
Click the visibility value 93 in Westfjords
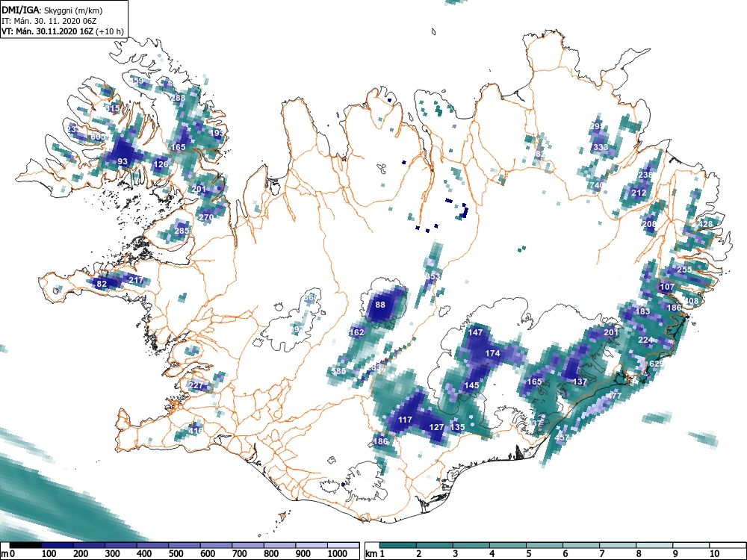point(123,161)
